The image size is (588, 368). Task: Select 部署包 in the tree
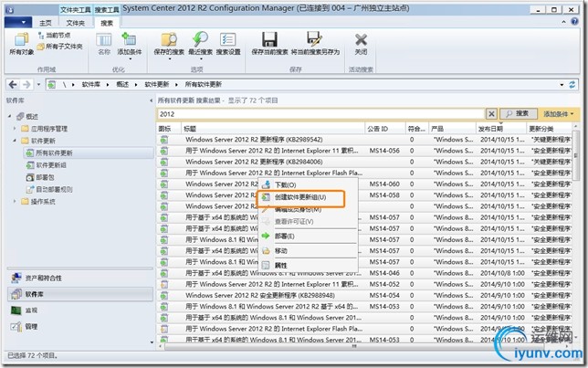point(45,177)
